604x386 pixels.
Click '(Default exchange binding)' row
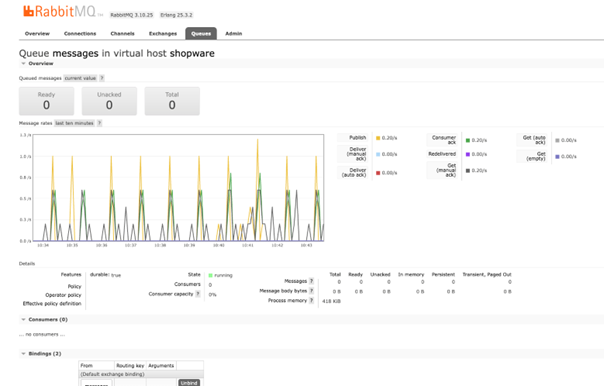141,374
